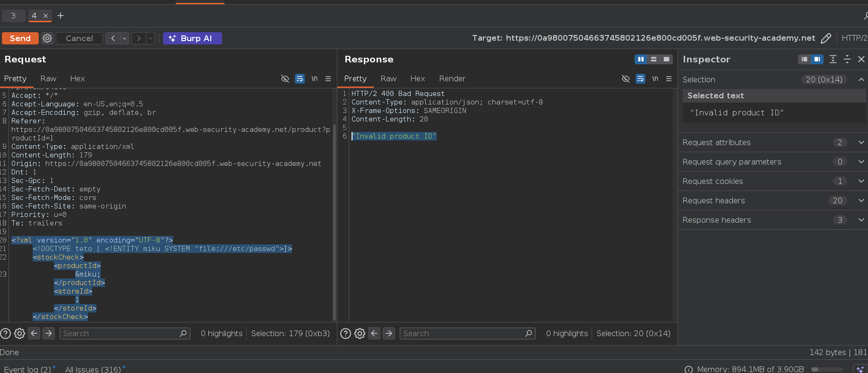Collapse all Inspector sections
The width and height of the screenshot is (868, 373).
point(847,59)
